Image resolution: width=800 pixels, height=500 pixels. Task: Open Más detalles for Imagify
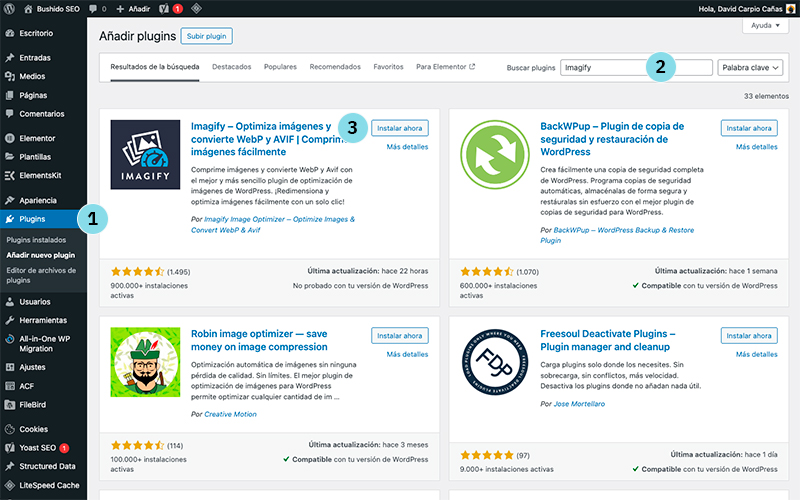(x=407, y=147)
